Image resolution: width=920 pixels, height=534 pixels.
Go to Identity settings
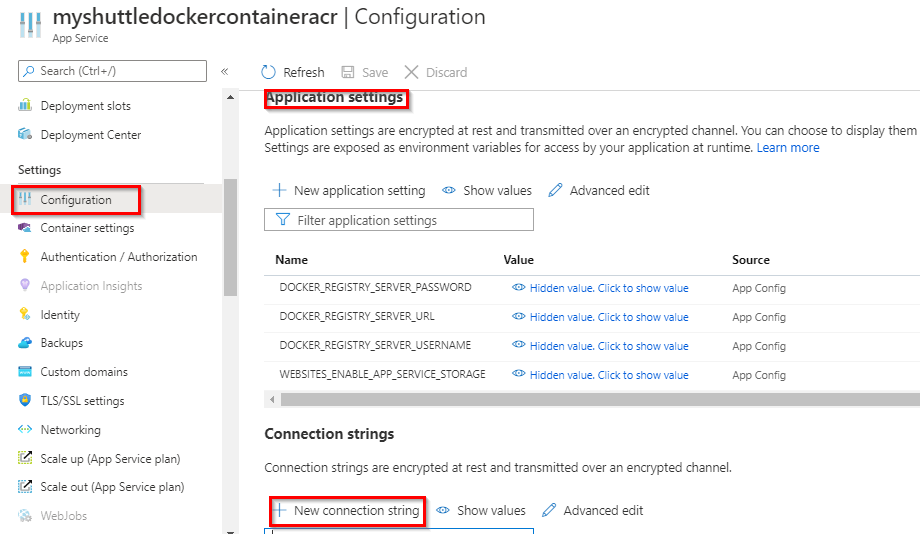point(60,315)
